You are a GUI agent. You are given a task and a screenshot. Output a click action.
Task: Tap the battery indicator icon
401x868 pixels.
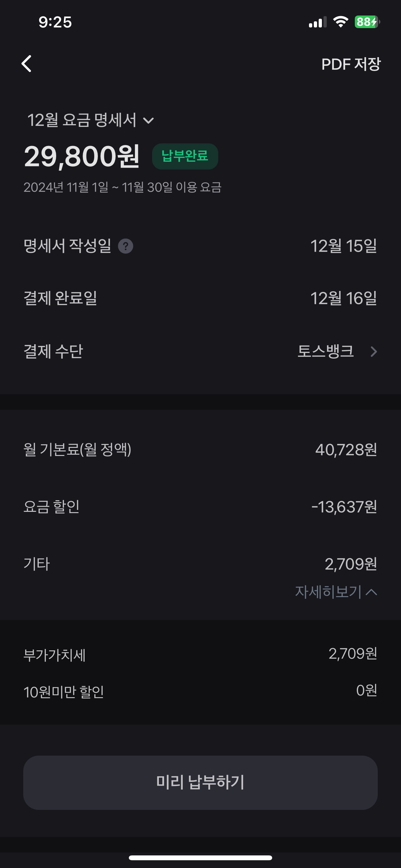pyautogui.click(x=367, y=22)
